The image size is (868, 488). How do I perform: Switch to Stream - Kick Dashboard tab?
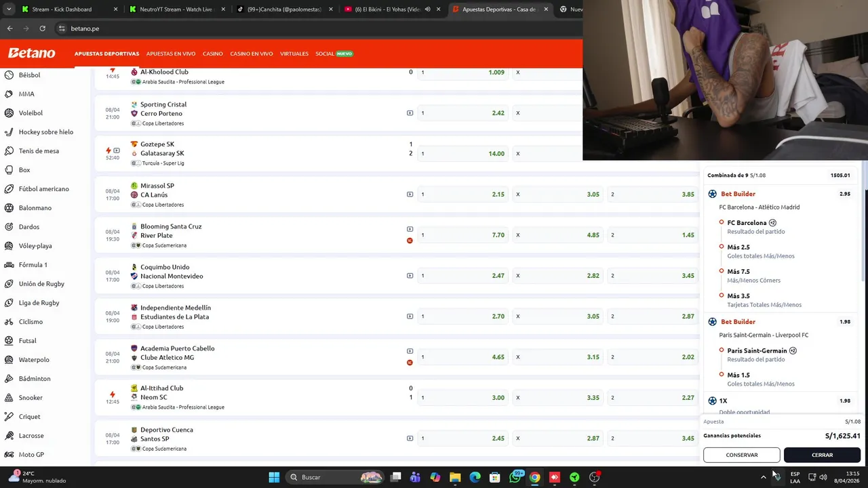tap(68, 9)
